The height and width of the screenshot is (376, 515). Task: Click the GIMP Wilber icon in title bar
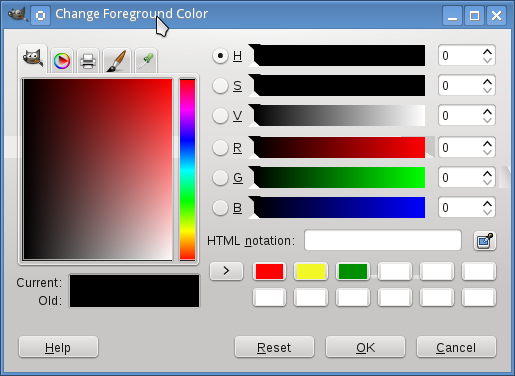click(x=17, y=15)
